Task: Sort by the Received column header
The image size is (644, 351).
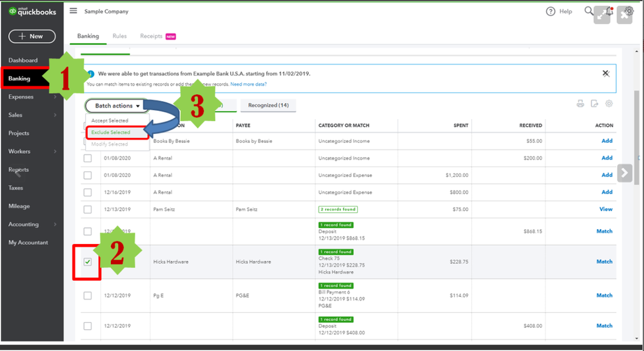Action: pos(531,126)
